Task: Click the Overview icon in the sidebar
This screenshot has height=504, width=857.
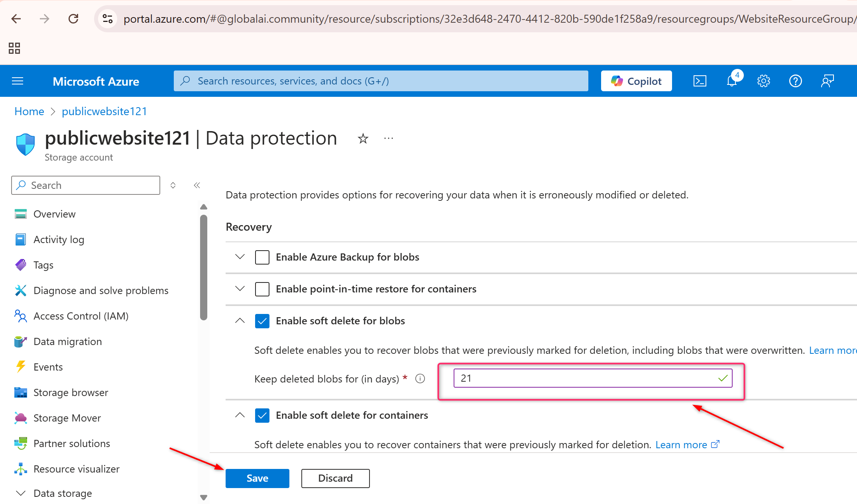Action: (x=21, y=214)
